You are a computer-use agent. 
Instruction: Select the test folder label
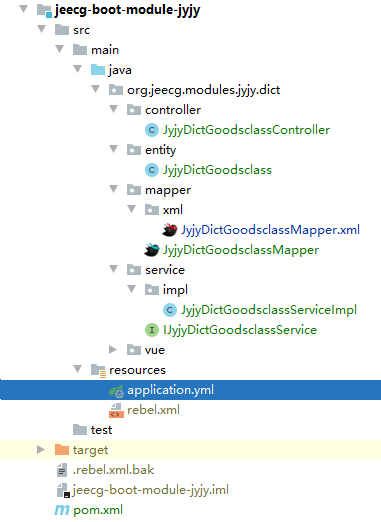pyautogui.click(x=101, y=430)
